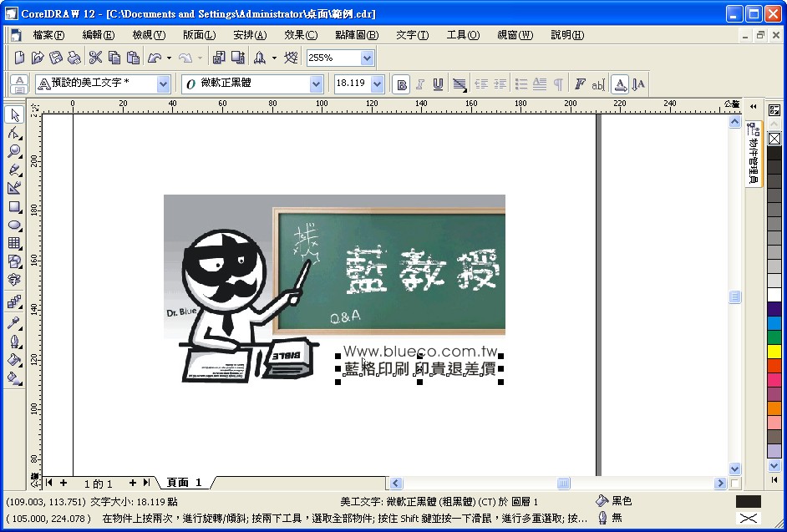Viewport: 787px width, 532px height.
Task: Select the Interactive Blend tool
Action: [14, 301]
